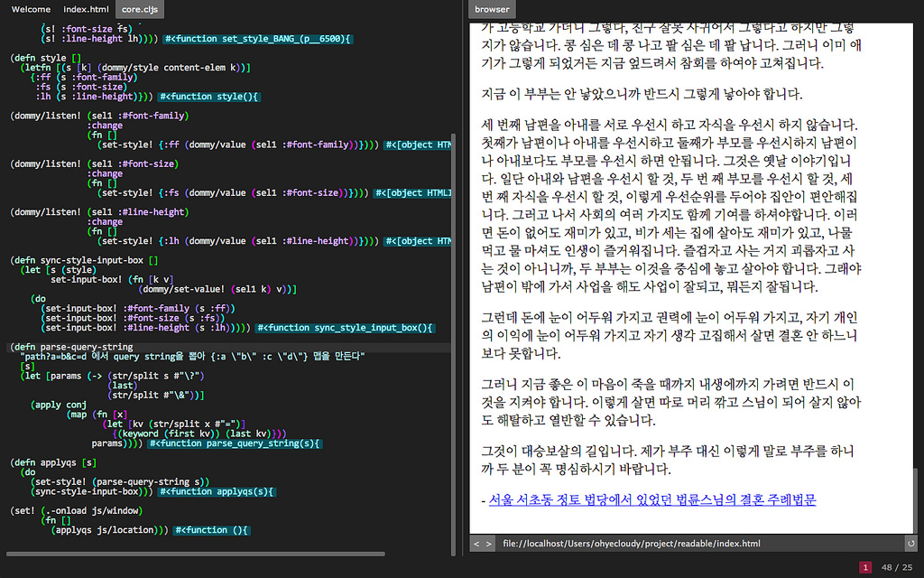Expand the applyqs function inline result
Viewport: 924px width, 578px height.
click(216, 491)
